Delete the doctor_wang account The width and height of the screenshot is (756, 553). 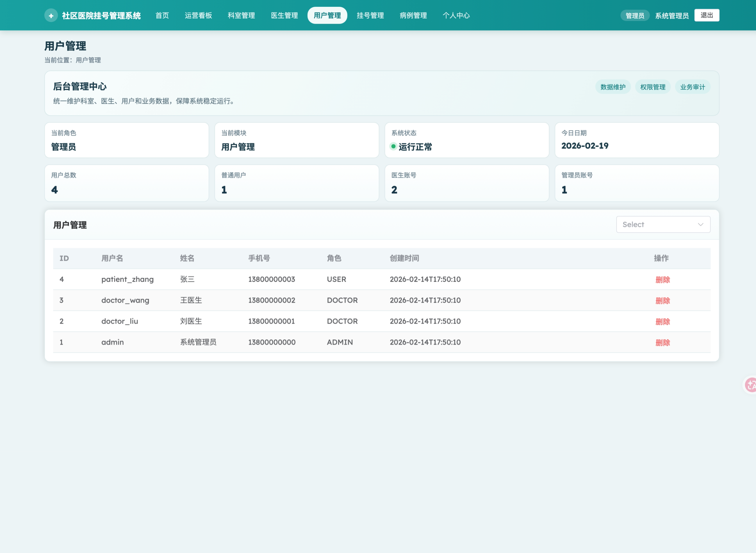pos(662,301)
